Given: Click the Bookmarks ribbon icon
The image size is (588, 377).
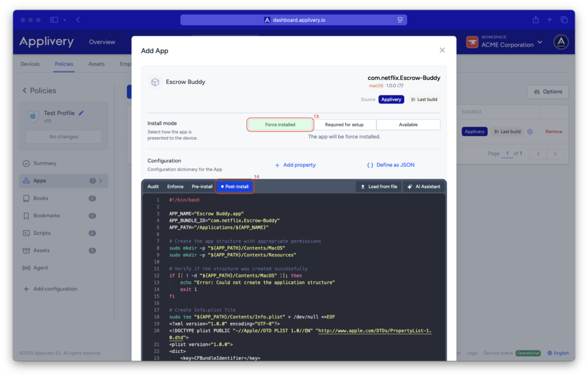Looking at the screenshot, I should click(26, 216).
